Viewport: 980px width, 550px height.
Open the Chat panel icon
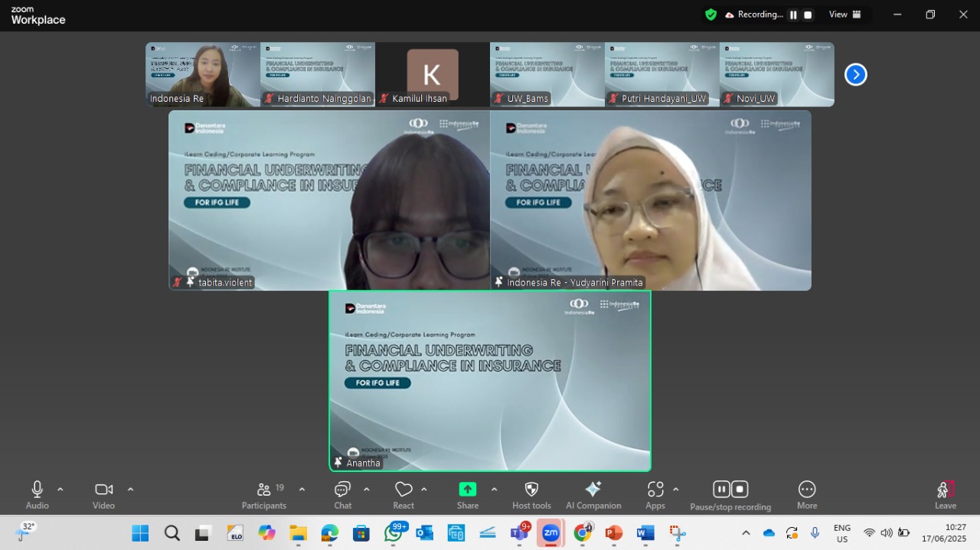pos(342,490)
